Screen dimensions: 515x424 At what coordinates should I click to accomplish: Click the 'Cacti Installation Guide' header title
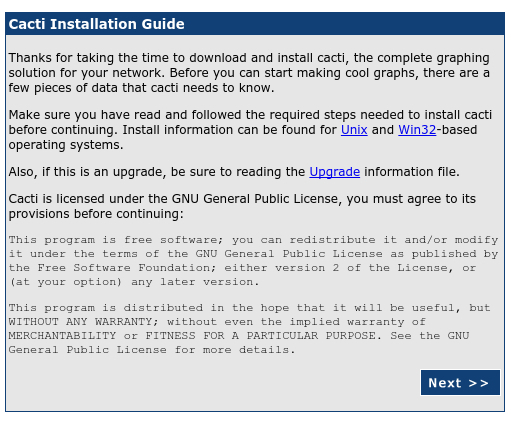(x=96, y=24)
